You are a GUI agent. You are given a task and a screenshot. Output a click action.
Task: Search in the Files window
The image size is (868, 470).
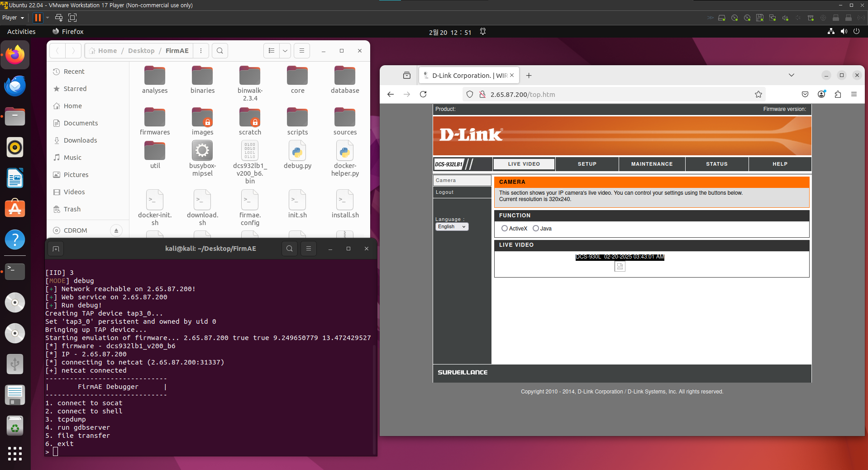point(220,51)
